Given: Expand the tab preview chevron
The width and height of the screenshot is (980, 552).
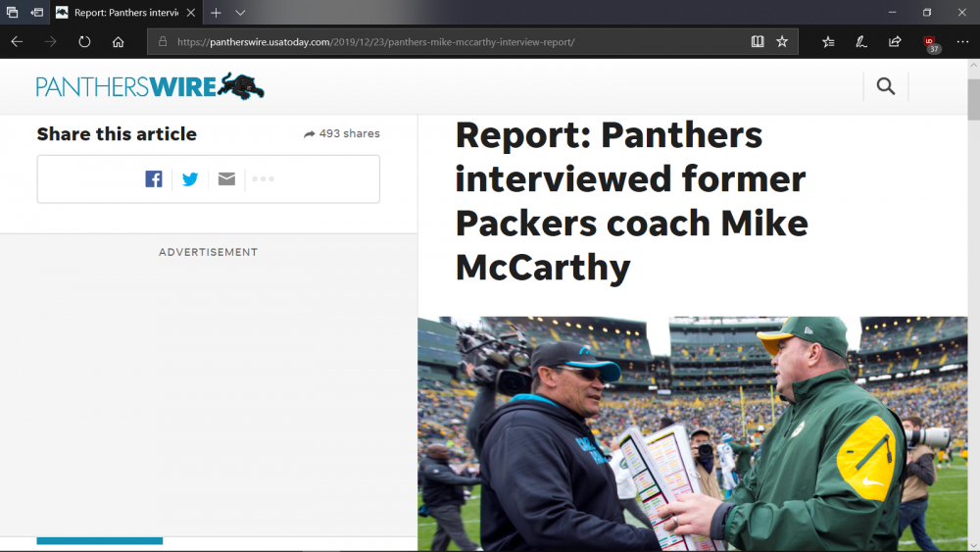Looking at the screenshot, I should coord(240,13).
